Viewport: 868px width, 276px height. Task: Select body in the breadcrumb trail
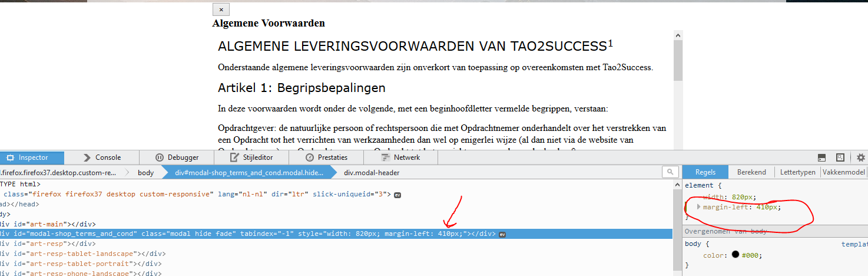point(145,173)
